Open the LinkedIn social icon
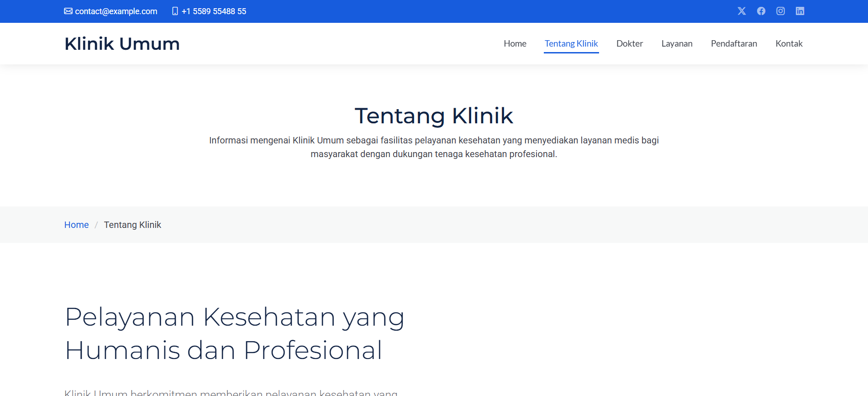868x396 pixels. coord(800,11)
